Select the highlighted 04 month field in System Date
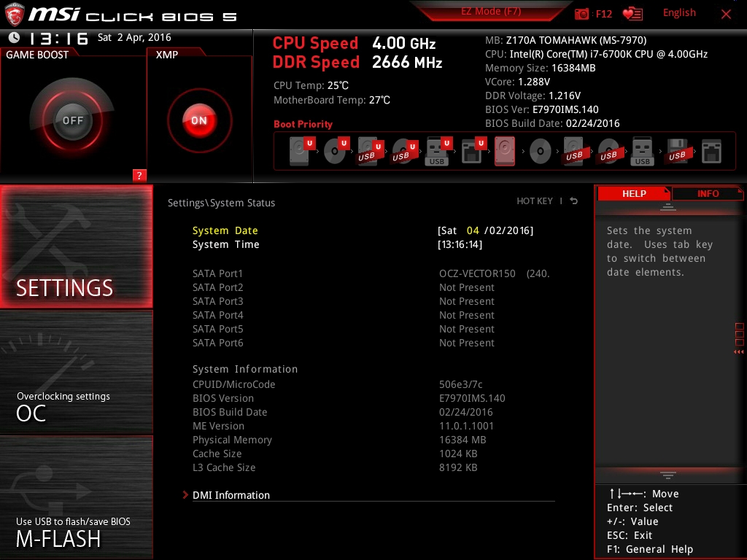 [x=473, y=230]
